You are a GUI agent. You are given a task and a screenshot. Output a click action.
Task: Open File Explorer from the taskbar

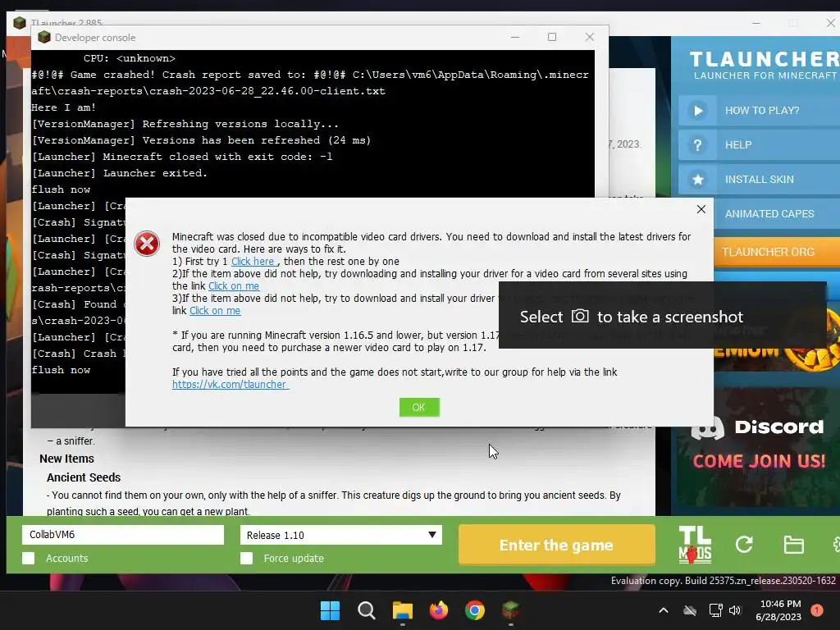point(402,610)
